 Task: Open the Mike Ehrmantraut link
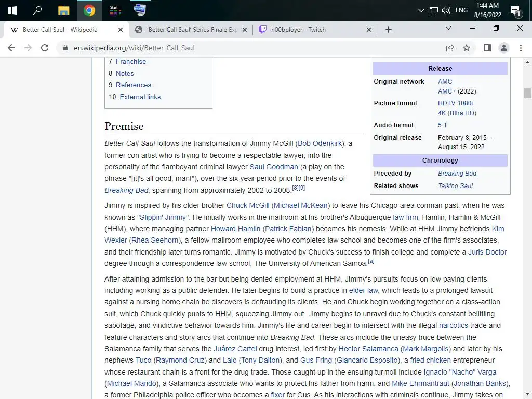pos(420,383)
